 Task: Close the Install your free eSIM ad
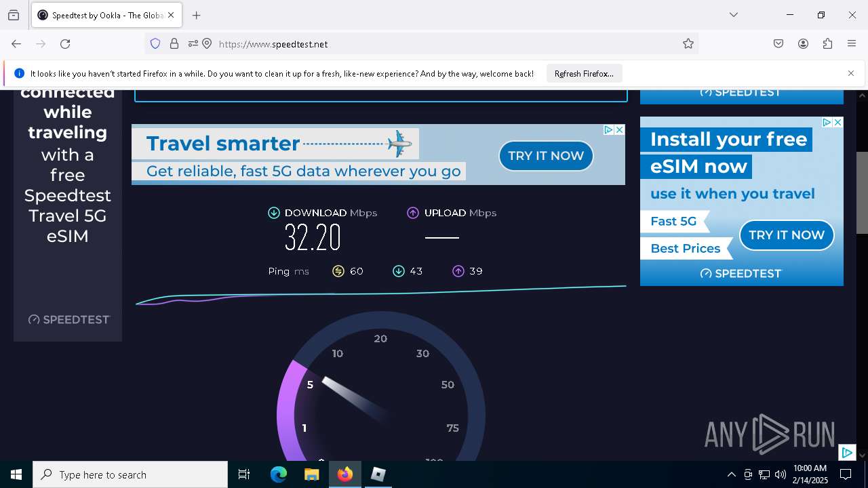pos(838,122)
